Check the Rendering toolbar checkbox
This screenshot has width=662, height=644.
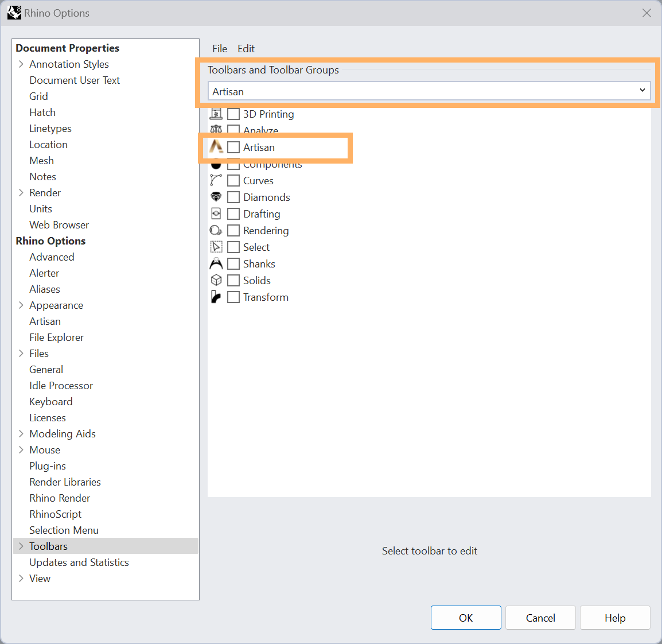[233, 230]
